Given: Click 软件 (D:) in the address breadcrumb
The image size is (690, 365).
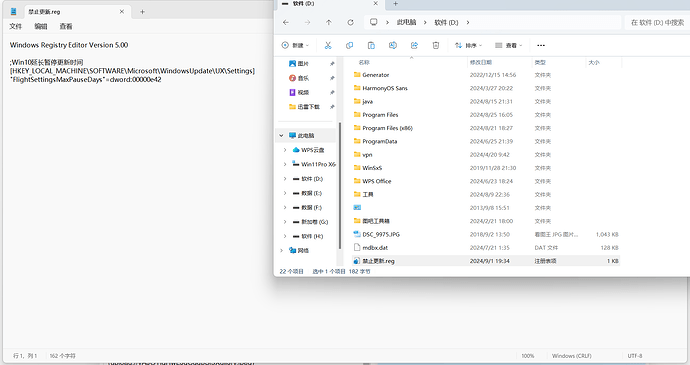Looking at the screenshot, I should 446,22.
